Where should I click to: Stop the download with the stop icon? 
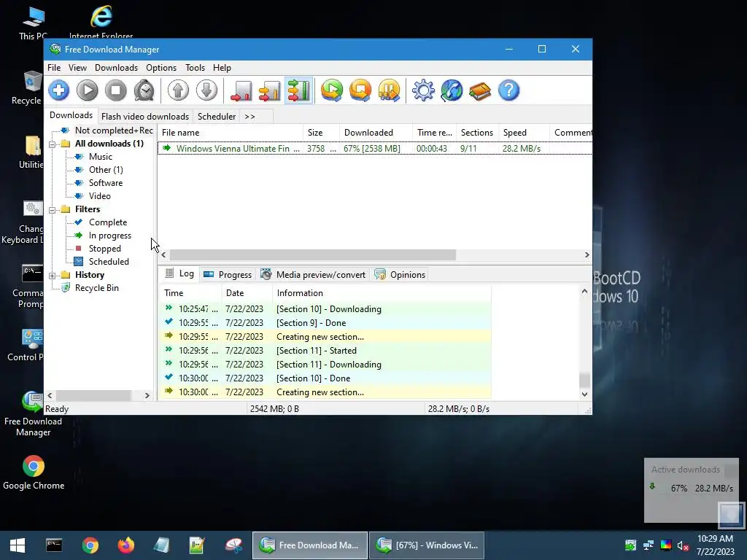[116, 90]
